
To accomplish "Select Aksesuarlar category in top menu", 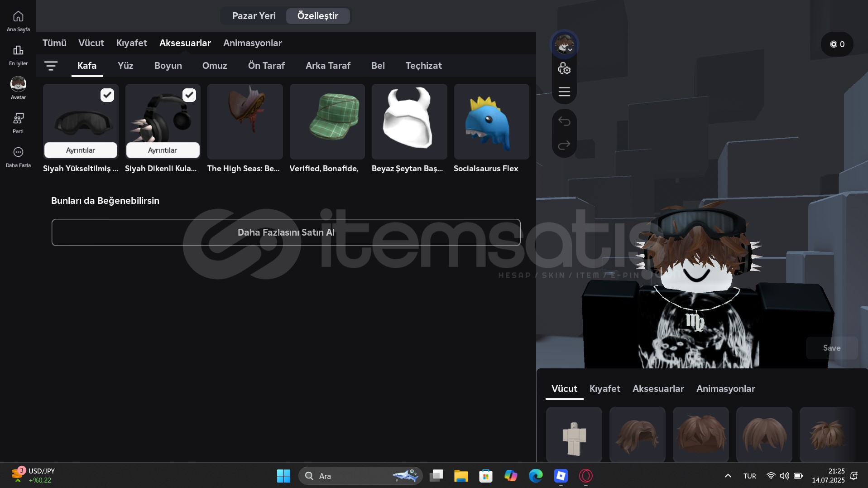I will (x=185, y=43).
